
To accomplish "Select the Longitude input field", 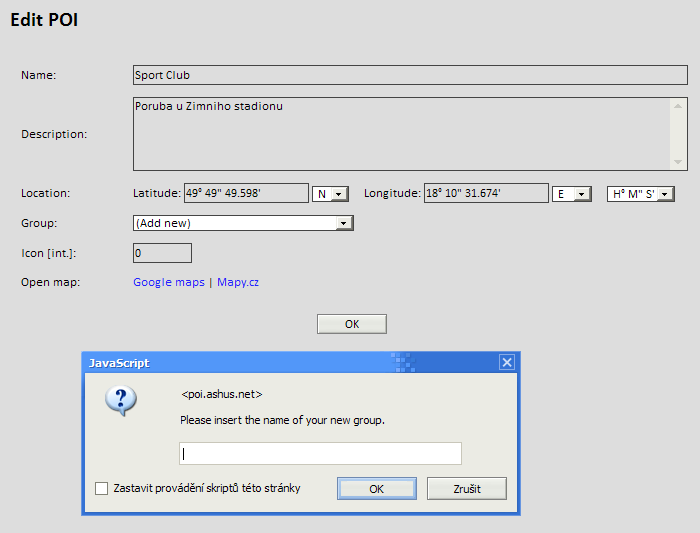I will click(x=486, y=194).
